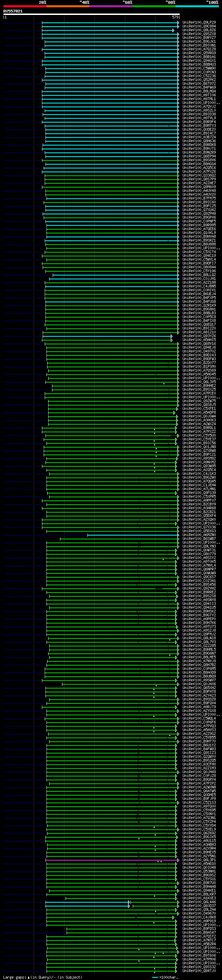The width and height of the screenshot is (222, 980).
Task: Click label UniRef100_A8I210
Action: pyautogui.click(x=199, y=332)
